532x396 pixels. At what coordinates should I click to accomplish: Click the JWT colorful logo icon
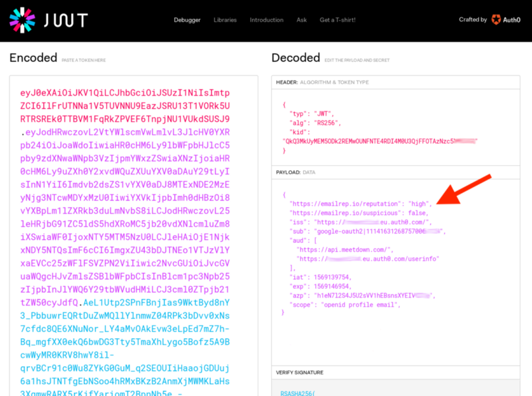click(23, 20)
